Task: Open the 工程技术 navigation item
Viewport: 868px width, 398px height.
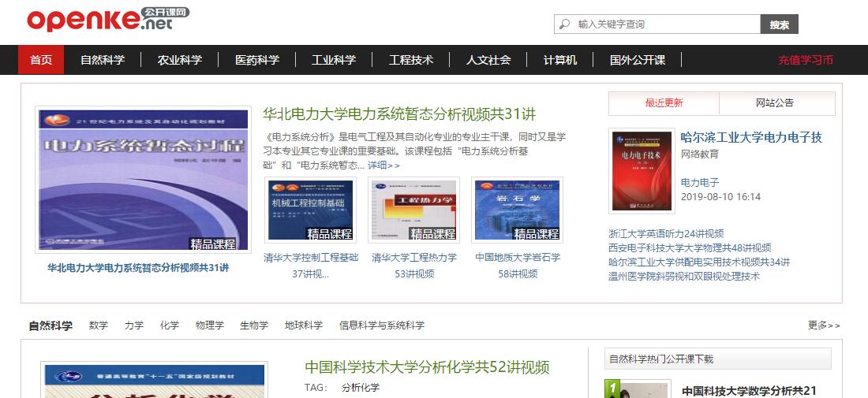Action: (x=411, y=60)
